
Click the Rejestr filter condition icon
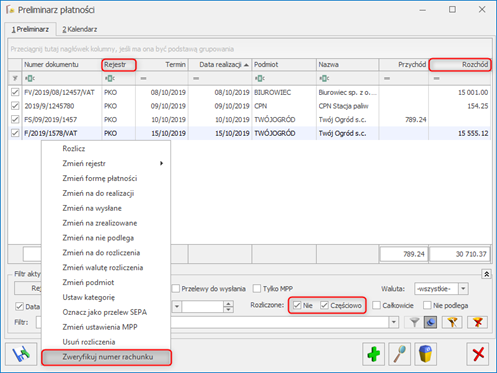110,78
